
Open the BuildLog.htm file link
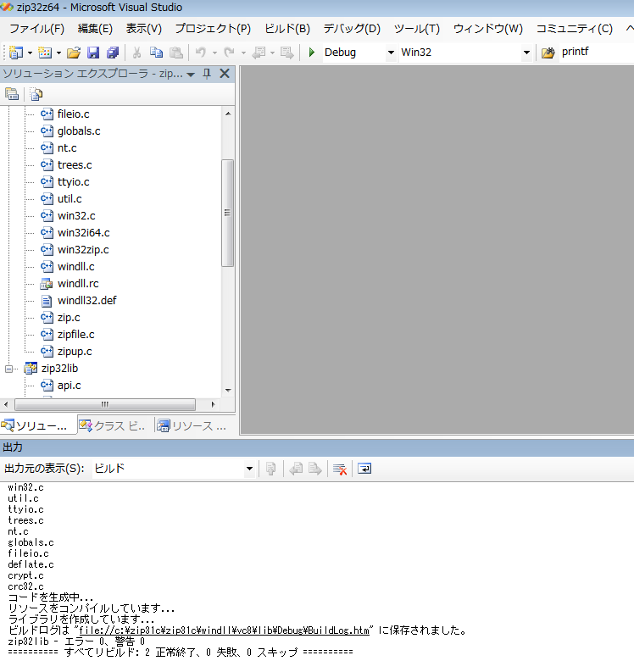225,630
